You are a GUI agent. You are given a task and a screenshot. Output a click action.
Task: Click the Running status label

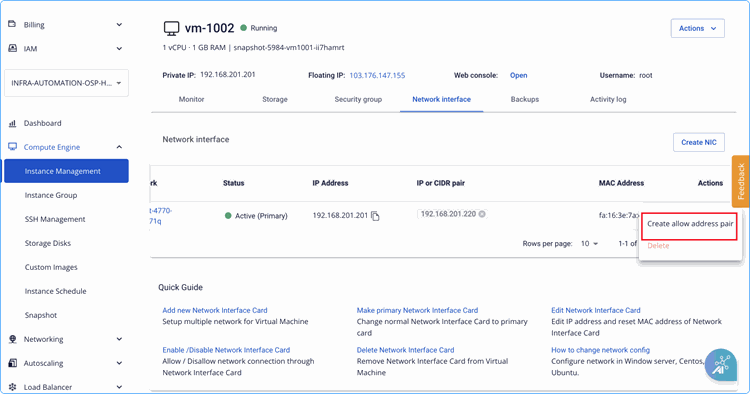click(264, 28)
